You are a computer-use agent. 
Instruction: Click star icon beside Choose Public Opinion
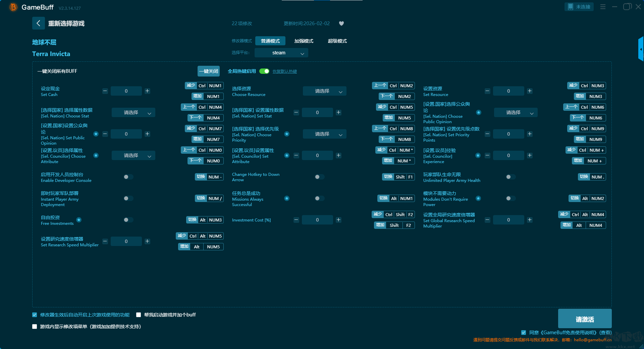tap(479, 112)
